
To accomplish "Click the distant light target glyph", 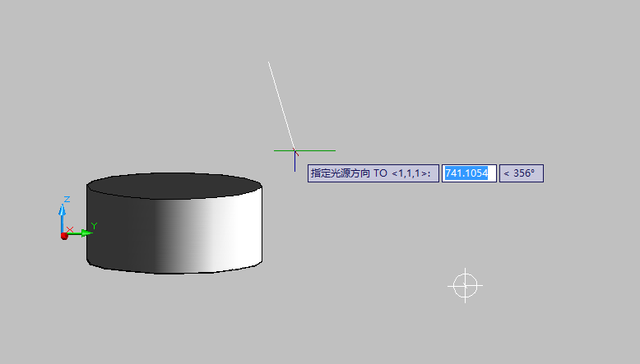I will tap(465, 286).
